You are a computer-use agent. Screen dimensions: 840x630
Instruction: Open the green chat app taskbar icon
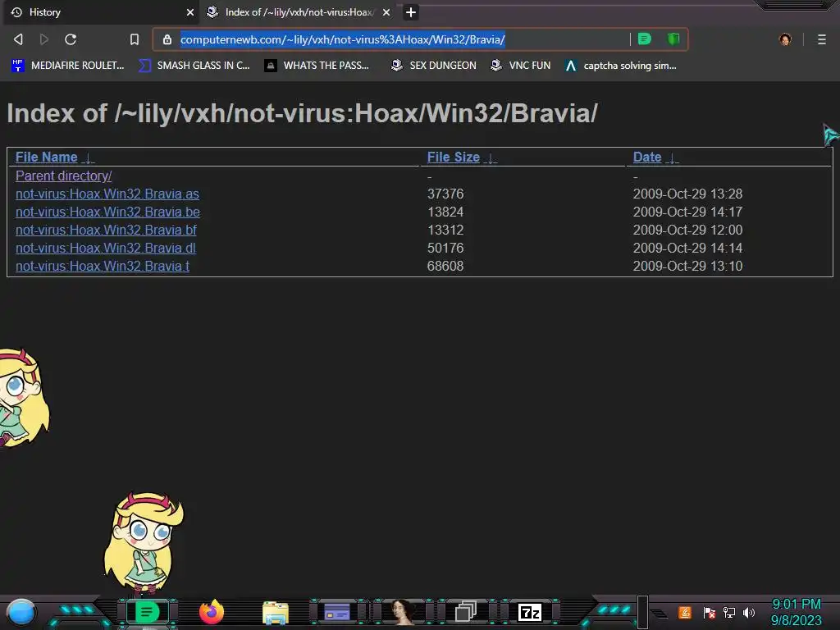coord(147,612)
